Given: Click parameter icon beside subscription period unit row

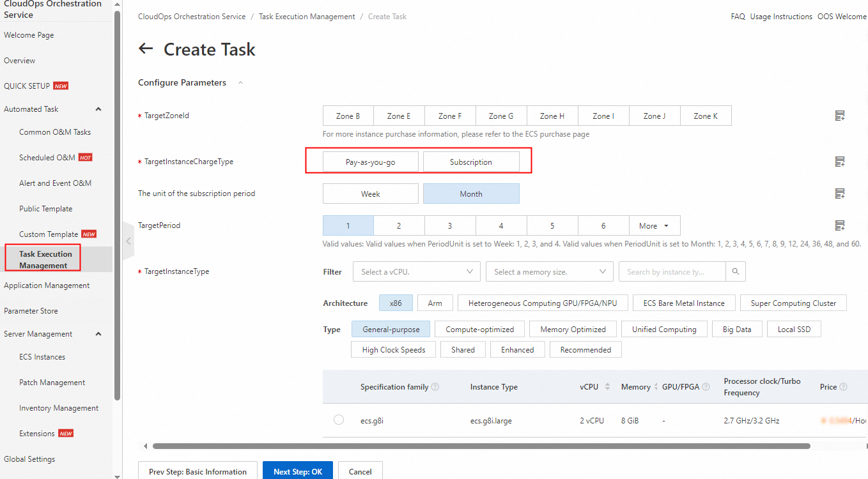Looking at the screenshot, I should pos(840,194).
